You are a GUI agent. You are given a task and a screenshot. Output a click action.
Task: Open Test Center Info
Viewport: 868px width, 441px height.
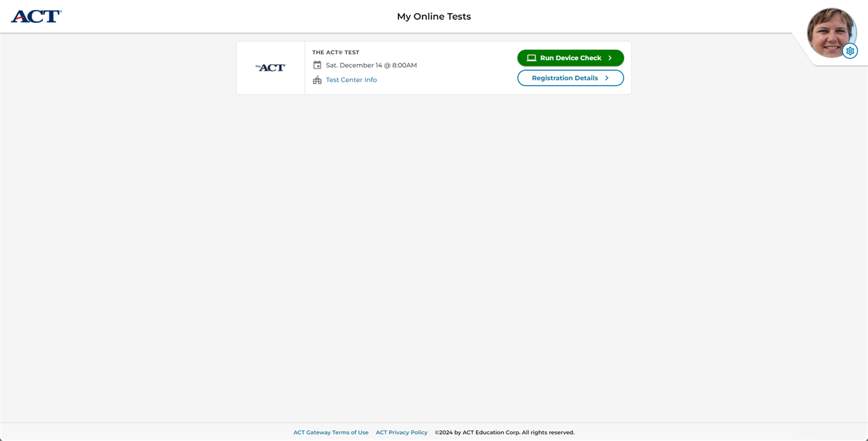pyautogui.click(x=351, y=79)
